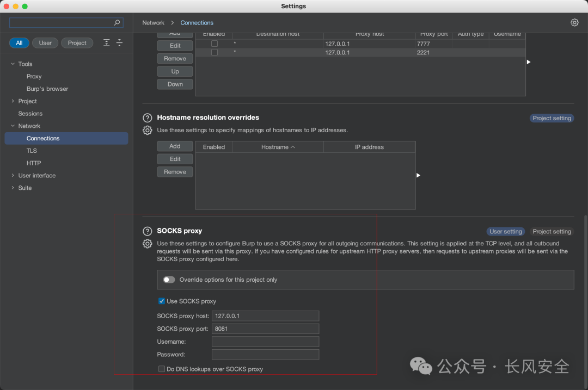Remove selected hostname resolution override
The width and height of the screenshot is (588, 390).
coord(175,172)
